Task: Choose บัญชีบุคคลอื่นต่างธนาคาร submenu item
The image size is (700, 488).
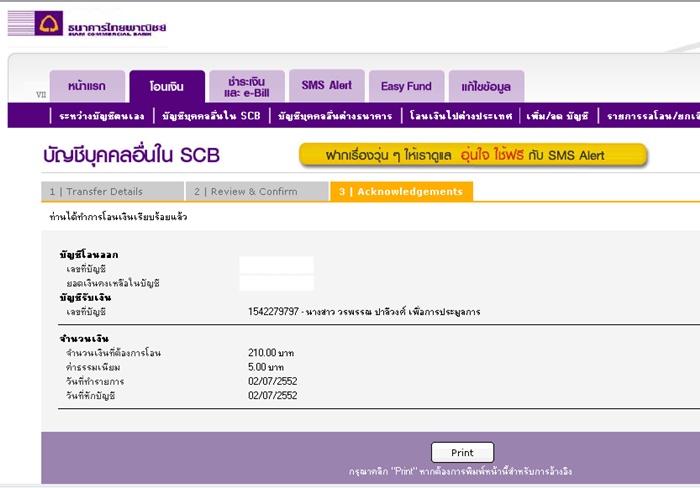Action: coord(335,116)
